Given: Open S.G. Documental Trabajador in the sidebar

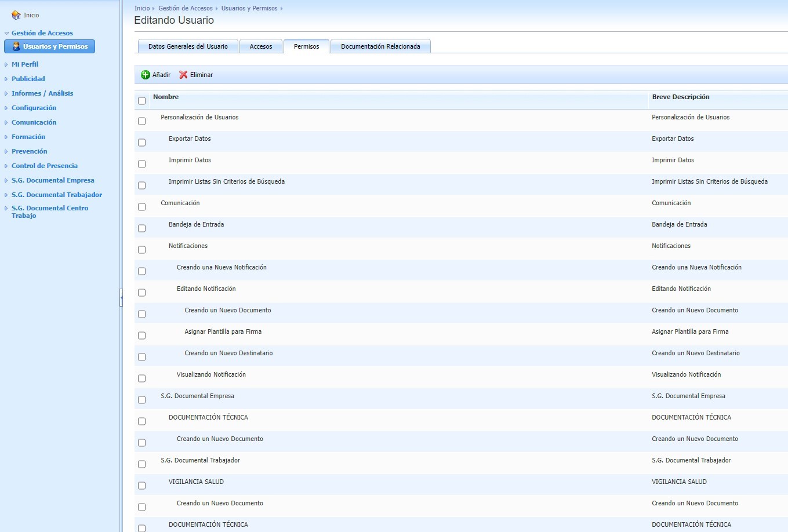Looking at the screenshot, I should (x=57, y=195).
